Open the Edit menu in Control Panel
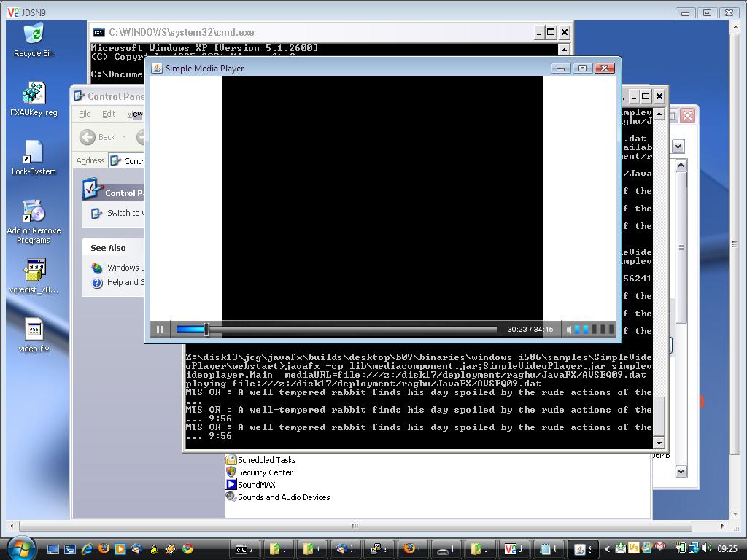747x560 pixels. [109, 114]
